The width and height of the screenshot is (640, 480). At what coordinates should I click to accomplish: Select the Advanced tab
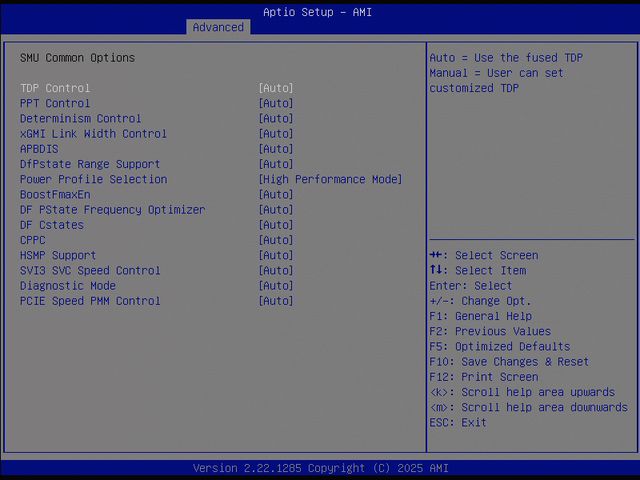click(218, 27)
